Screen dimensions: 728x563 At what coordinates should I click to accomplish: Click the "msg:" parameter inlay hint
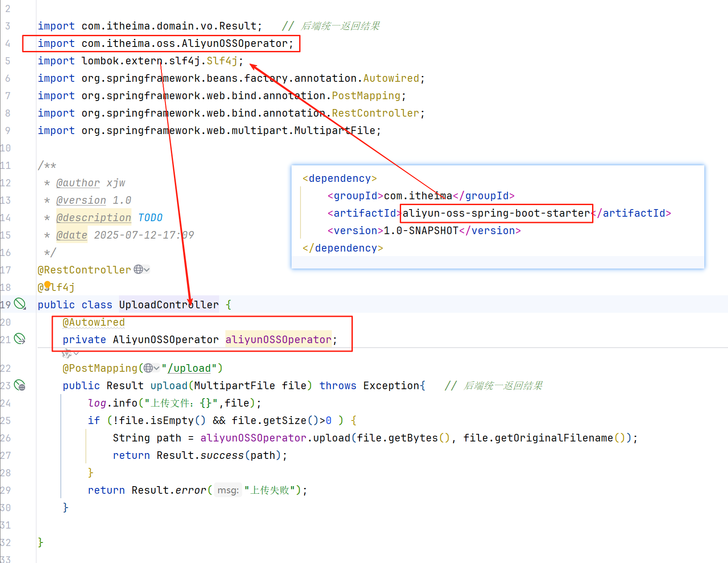point(228,490)
